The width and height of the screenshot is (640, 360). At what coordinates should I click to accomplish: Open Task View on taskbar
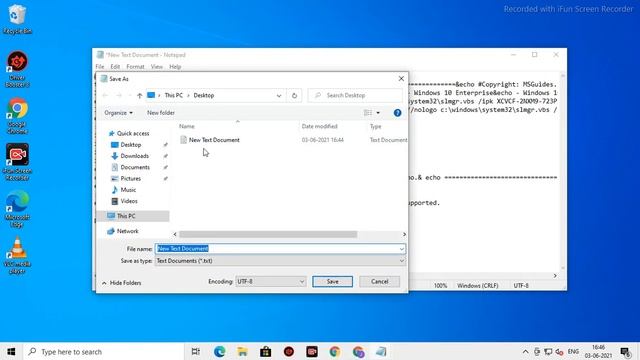pos(196,351)
